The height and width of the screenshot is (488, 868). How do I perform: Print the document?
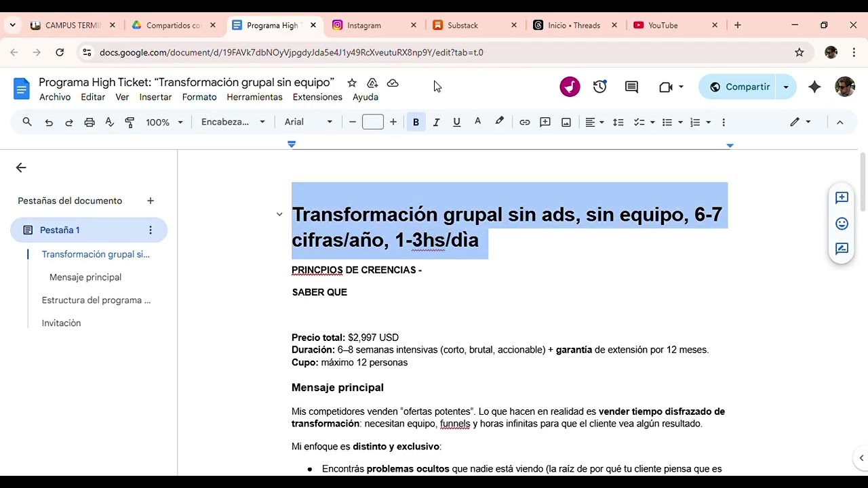tap(90, 122)
